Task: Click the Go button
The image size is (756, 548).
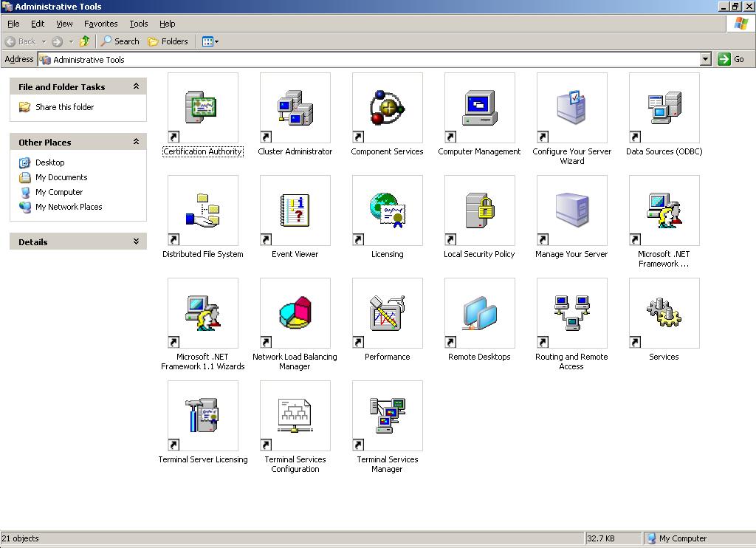Action: pos(732,59)
